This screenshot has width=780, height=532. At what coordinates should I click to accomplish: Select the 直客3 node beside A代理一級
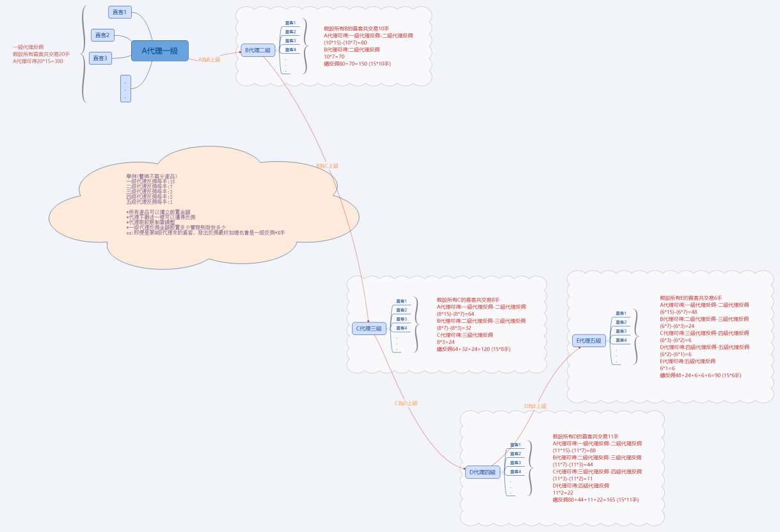point(100,58)
